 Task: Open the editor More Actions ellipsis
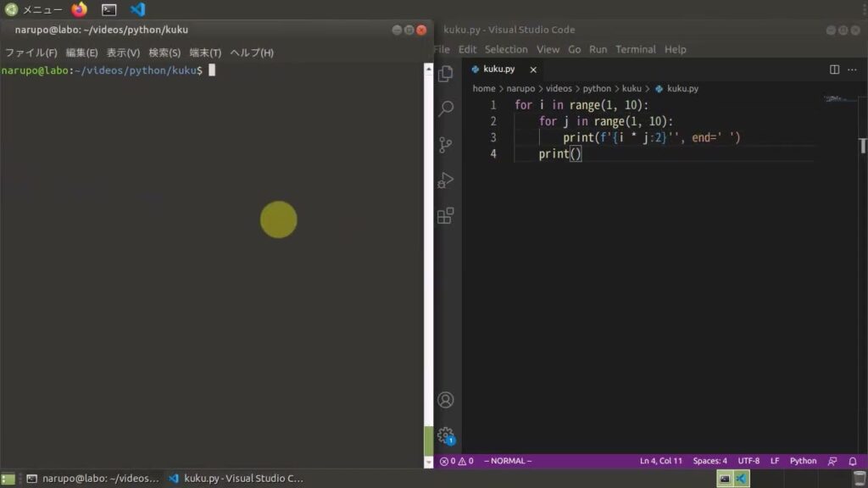[x=852, y=69]
